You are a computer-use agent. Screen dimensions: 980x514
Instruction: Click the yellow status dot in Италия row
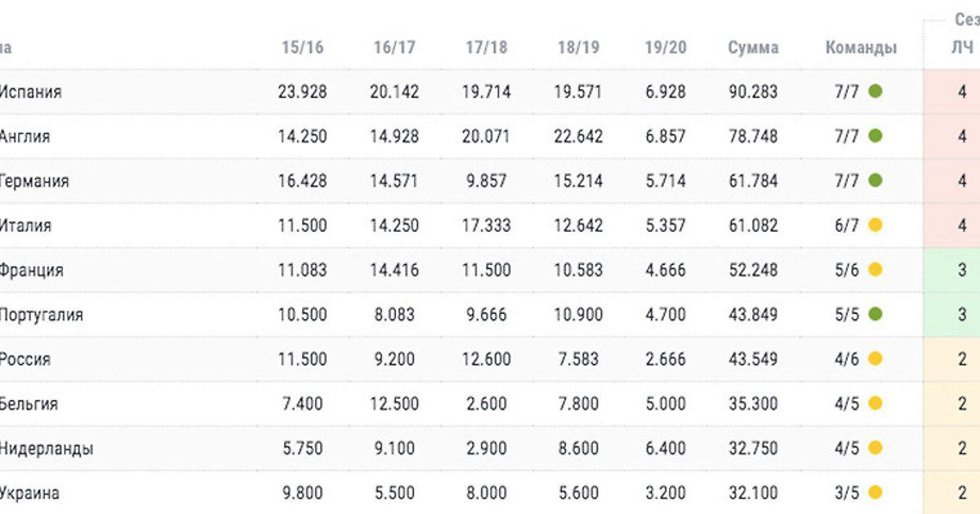[x=875, y=225]
